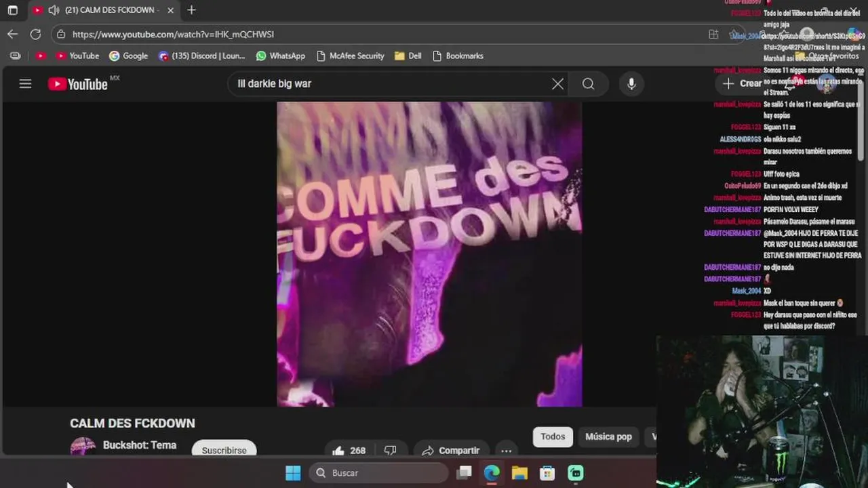The height and width of the screenshot is (488, 868).
Task: Open more actions three-dot menu
Action: pos(506,450)
